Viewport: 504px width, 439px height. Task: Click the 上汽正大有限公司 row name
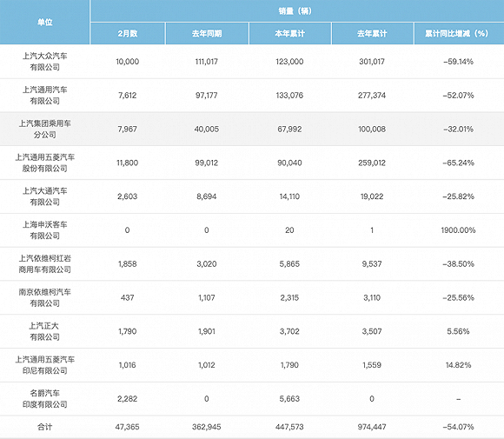click(44, 331)
